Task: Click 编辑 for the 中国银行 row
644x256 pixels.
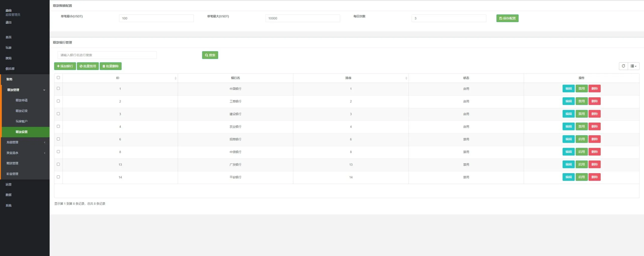Action: tap(569, 89)
